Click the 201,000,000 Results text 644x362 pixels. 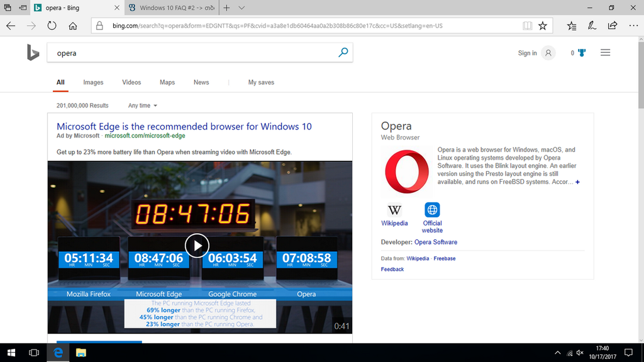coord(82,106)
